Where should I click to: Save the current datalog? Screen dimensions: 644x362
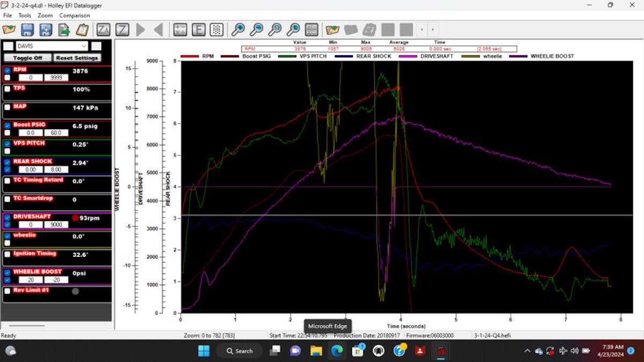click(26, 29)
